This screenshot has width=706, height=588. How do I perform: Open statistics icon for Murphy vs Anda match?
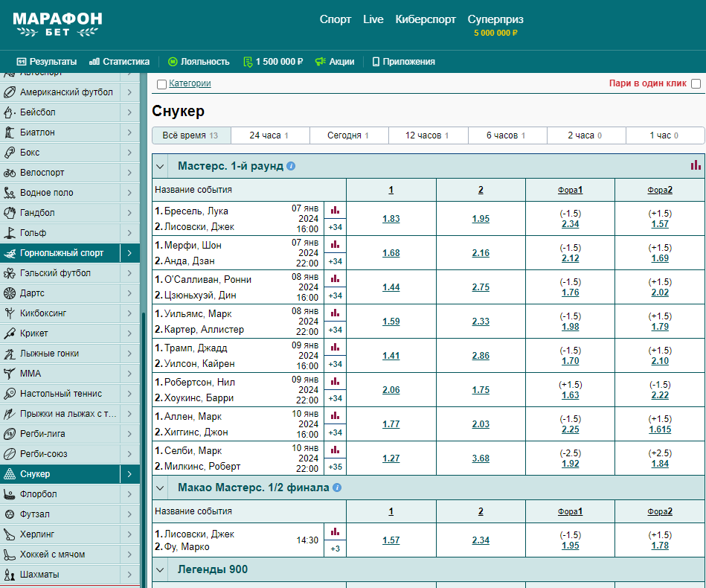pyautogui.click(x=335, y=245)
